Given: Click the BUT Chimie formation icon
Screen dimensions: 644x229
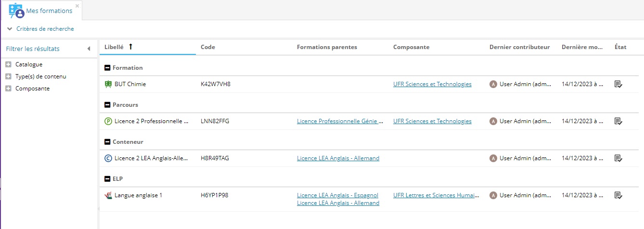Looking at the screenshot, I should (x=108, y=84).
